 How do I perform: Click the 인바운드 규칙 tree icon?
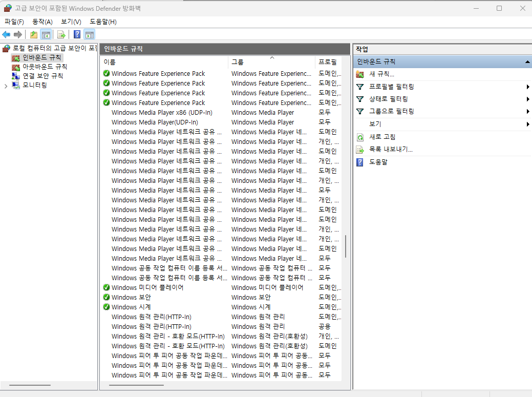pyautogui.click(x=16, y=58)
